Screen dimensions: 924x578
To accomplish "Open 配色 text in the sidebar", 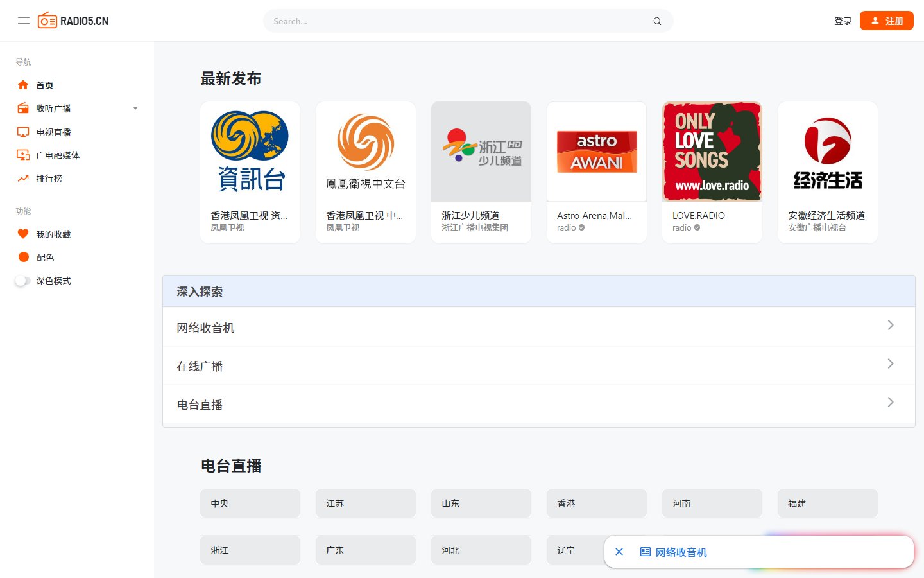I will (45, 258).
